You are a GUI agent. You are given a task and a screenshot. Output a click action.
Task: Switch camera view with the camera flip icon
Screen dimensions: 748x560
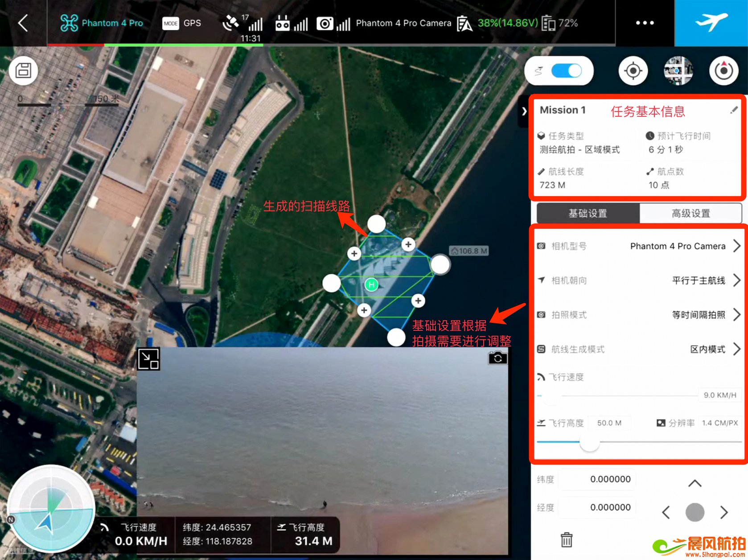point(497,358)
